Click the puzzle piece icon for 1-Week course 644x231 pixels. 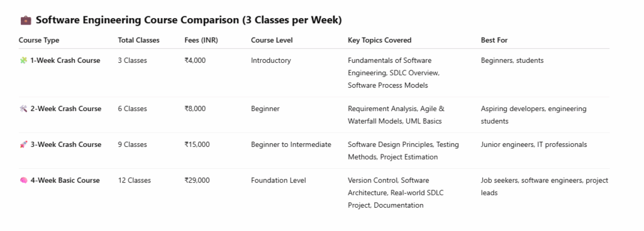[23, 61]
